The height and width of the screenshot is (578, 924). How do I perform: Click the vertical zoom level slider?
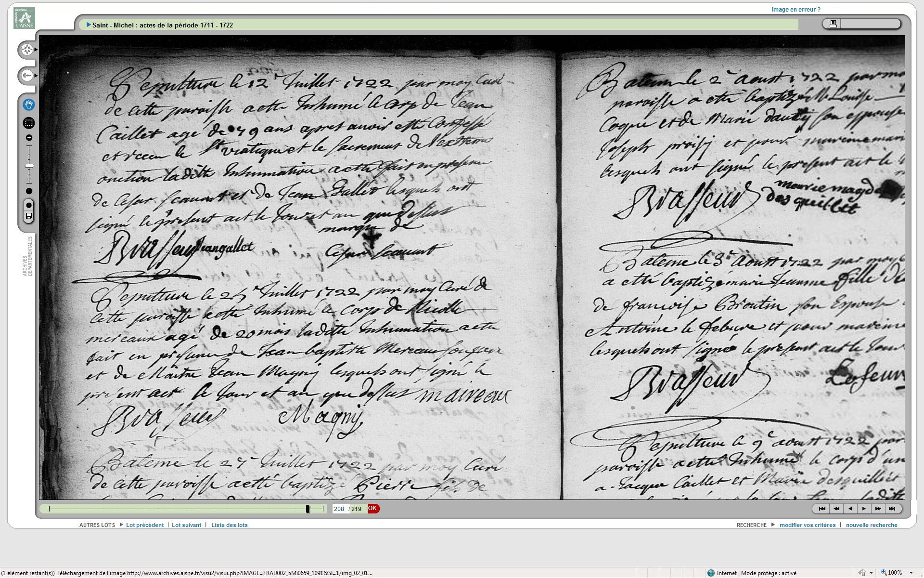click(x=29, y=166)
